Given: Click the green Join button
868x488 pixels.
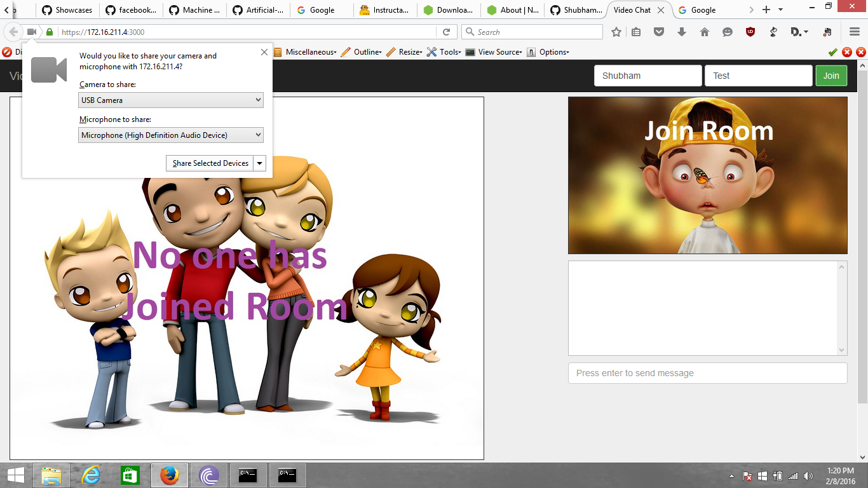Looking at the screenshot, I should click(831, 76).
